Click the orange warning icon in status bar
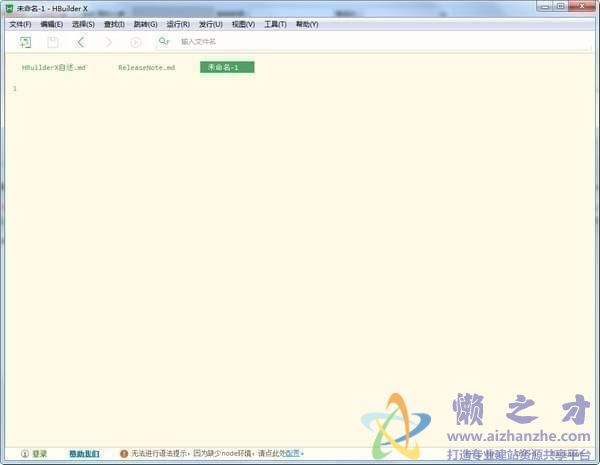 (124, 454)
